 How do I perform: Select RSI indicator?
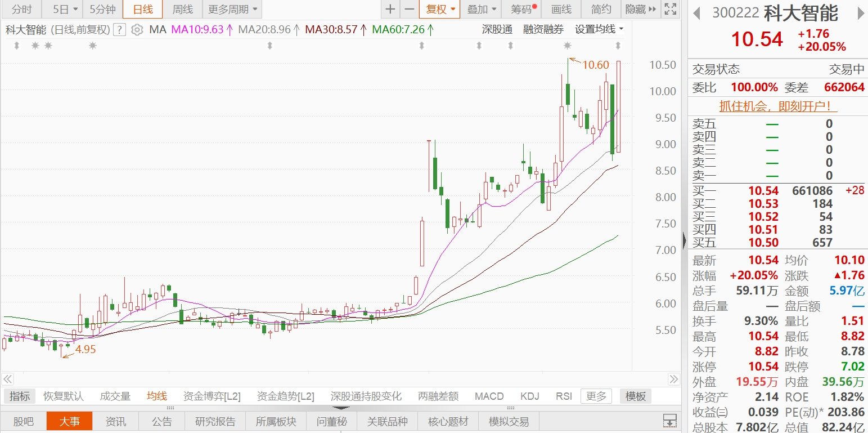(564, 396)
